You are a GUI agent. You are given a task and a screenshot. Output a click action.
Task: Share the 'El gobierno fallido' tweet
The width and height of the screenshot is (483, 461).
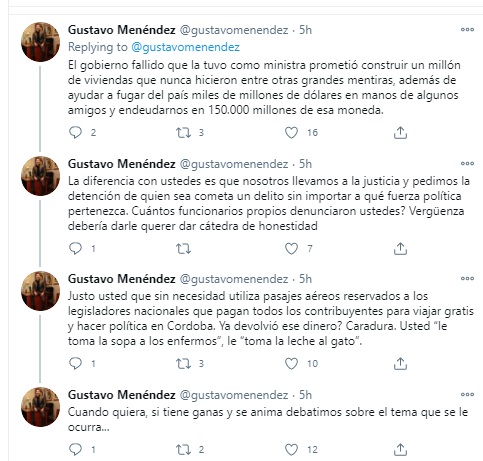[x=400, y=133]
